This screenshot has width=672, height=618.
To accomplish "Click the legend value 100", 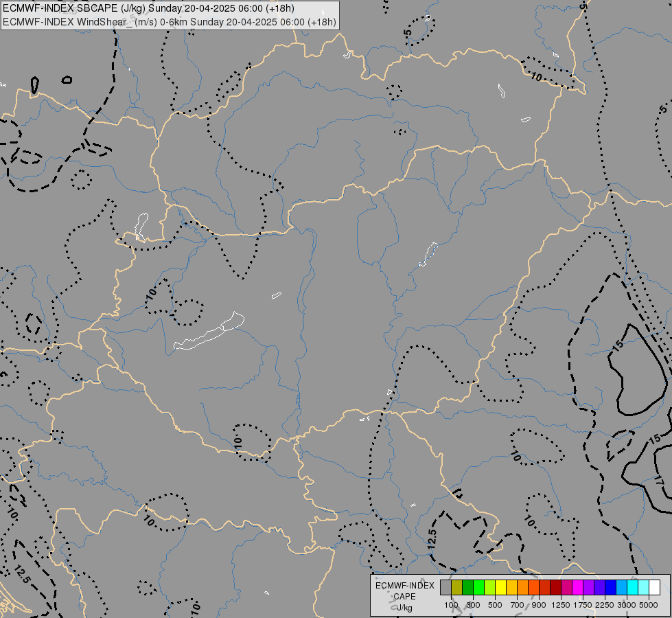I will coord(451,605).
